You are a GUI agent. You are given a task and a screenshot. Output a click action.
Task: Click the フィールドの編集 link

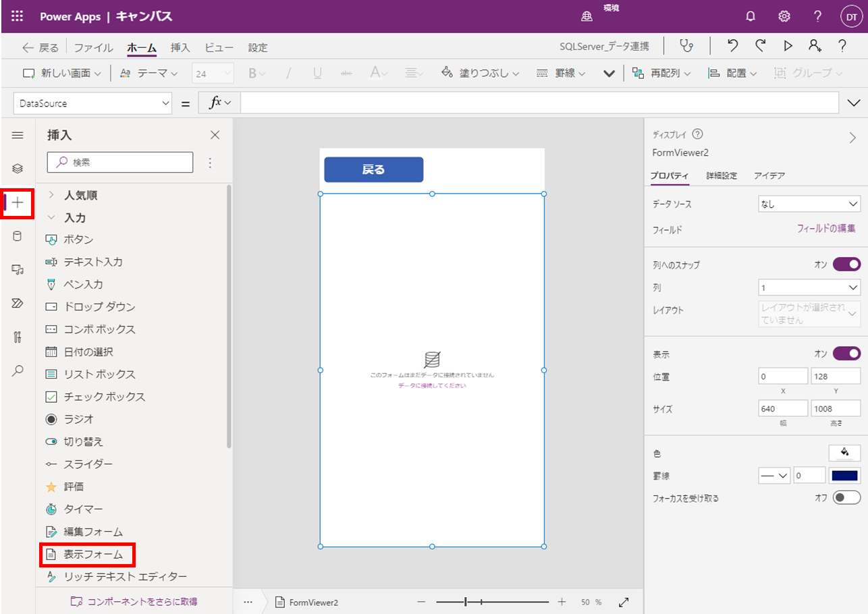pyautogui.click(x=826, y=229)
